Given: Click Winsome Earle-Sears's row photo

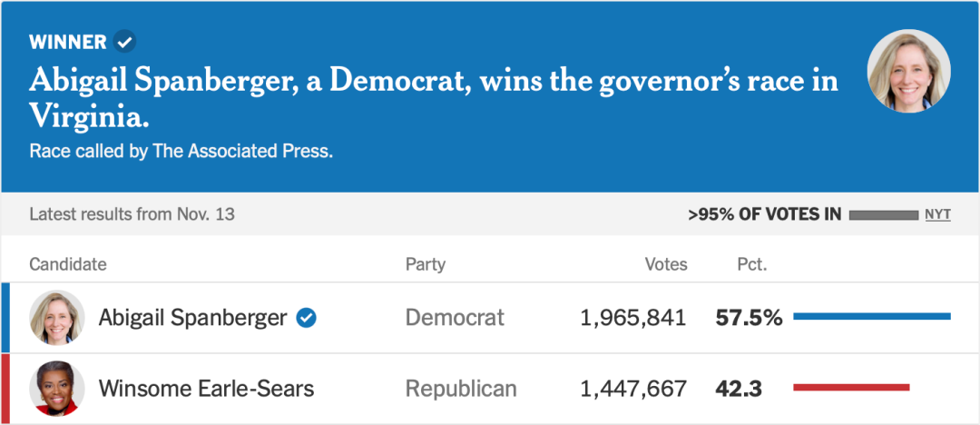Looking at the screenshot, I should coord(57,389).
